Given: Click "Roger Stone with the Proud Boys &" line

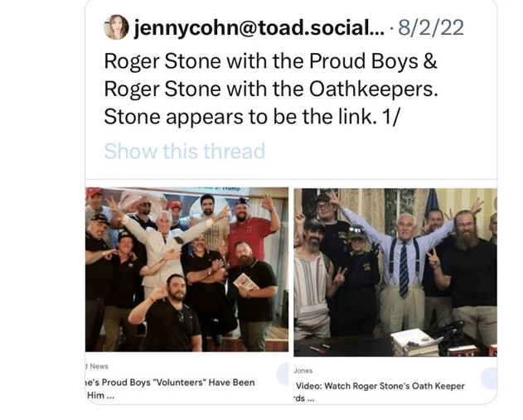Looking at the screenshot, I should point(256,61).
